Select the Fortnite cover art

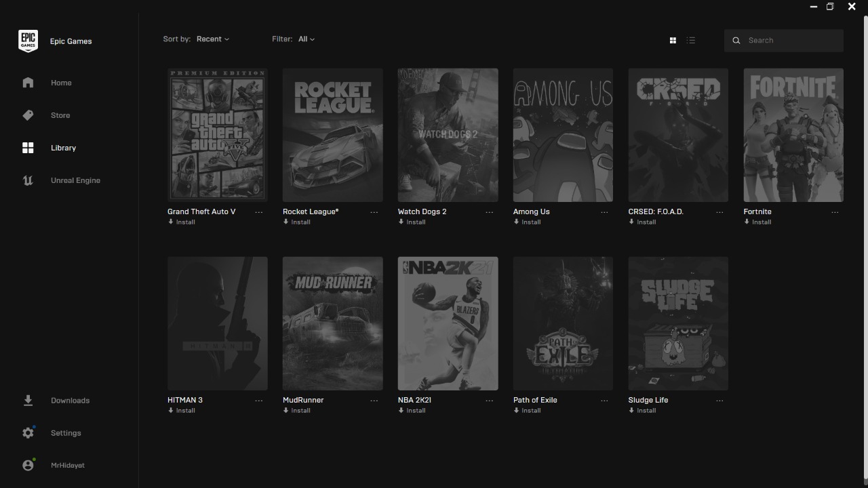click(x=793, y=135)
